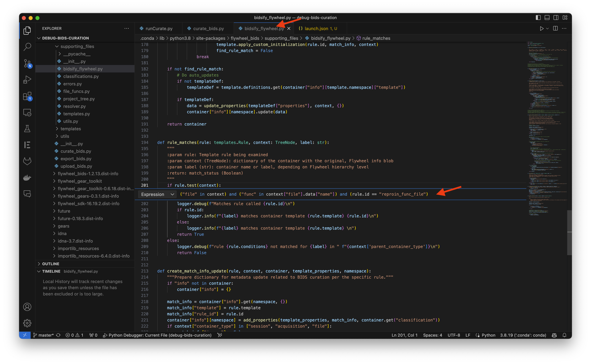The image size is (591, 364).
Task: Switch to the launch.json tab
Action: [x=320, y=28]
